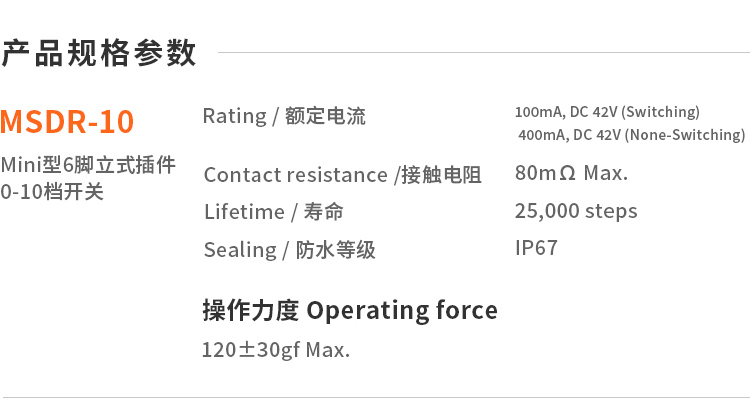Click the 产品规格参数 section heading
The height and width of the screenshot is (409, 750).
pyautogui.click(x=98, y=53)
